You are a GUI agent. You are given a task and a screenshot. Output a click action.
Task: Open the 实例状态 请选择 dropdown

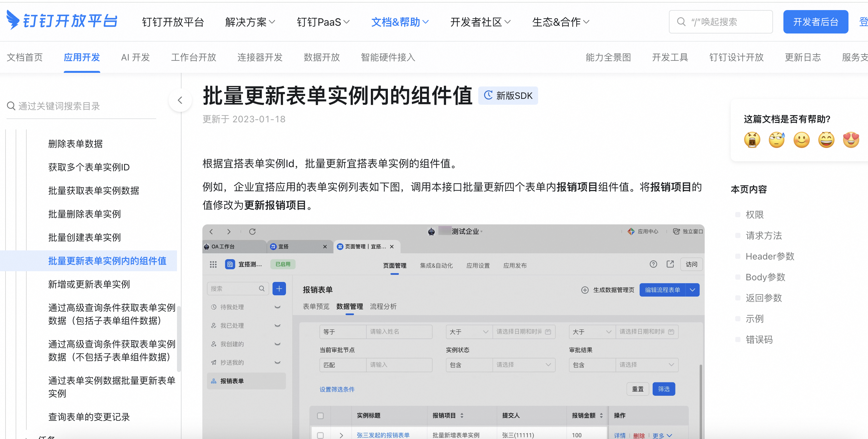click(524, 365)
